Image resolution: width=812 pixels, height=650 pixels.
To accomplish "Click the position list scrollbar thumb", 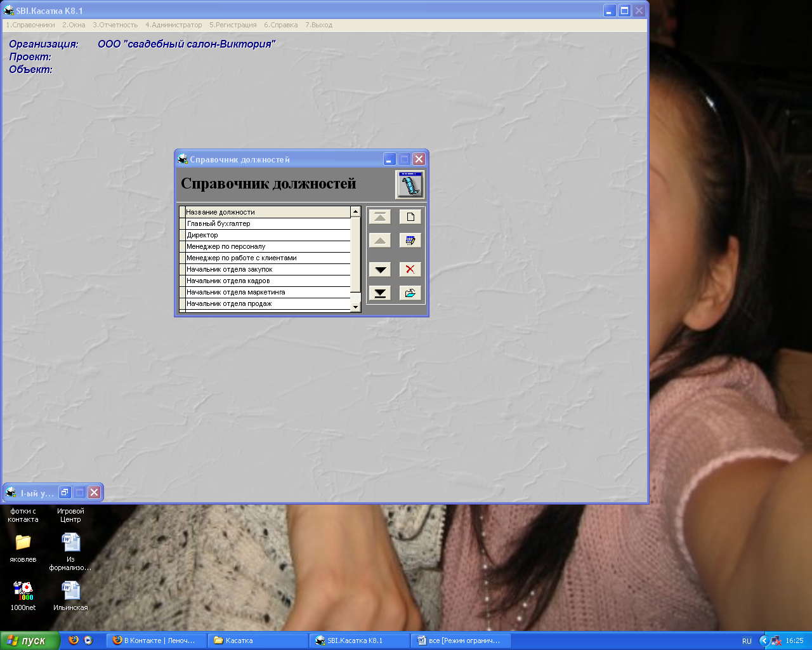I will click(x=356, y=255).
